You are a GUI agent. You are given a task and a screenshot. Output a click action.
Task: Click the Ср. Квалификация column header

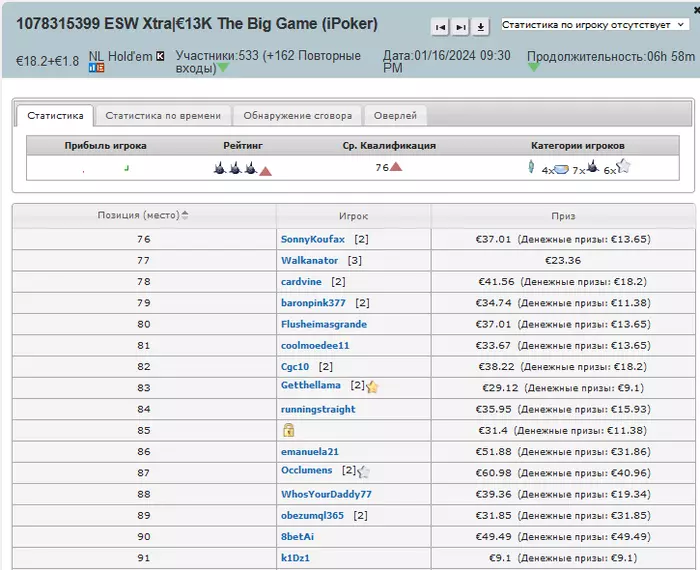coord(389,146)
